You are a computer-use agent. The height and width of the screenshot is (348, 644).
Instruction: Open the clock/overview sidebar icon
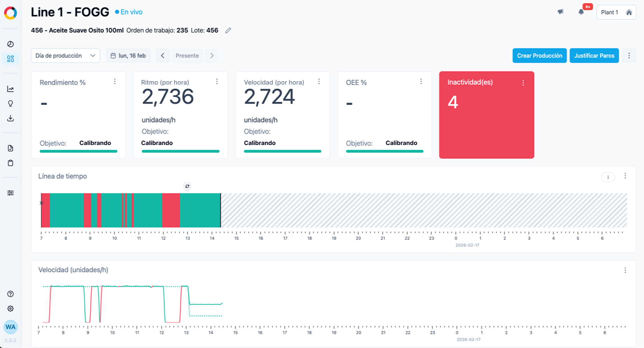[x=10, y=44]
